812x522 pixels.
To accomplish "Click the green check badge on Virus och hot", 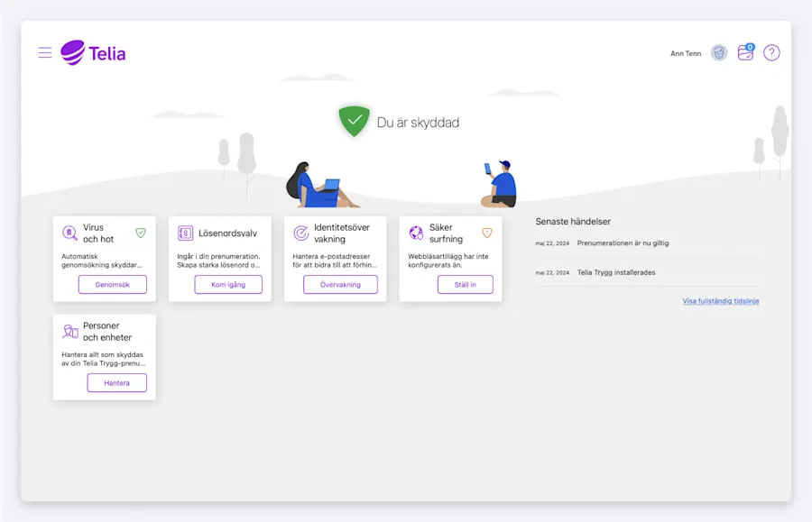I will click(141, 232).
